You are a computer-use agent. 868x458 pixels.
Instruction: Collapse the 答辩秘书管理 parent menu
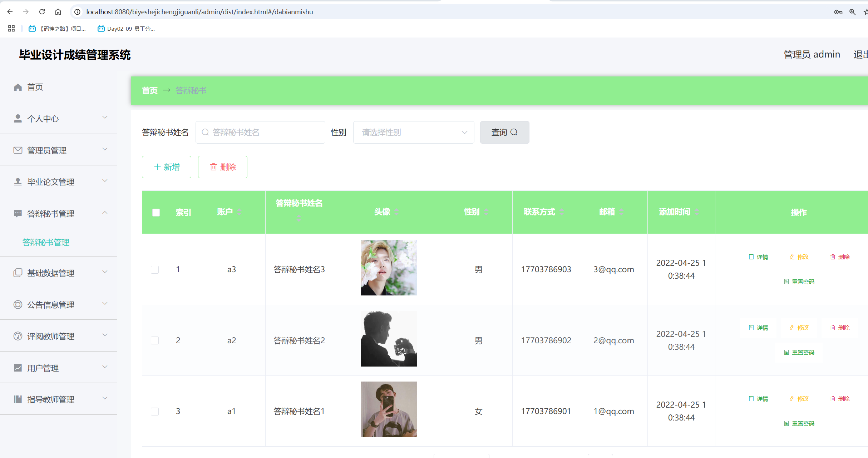59,214
